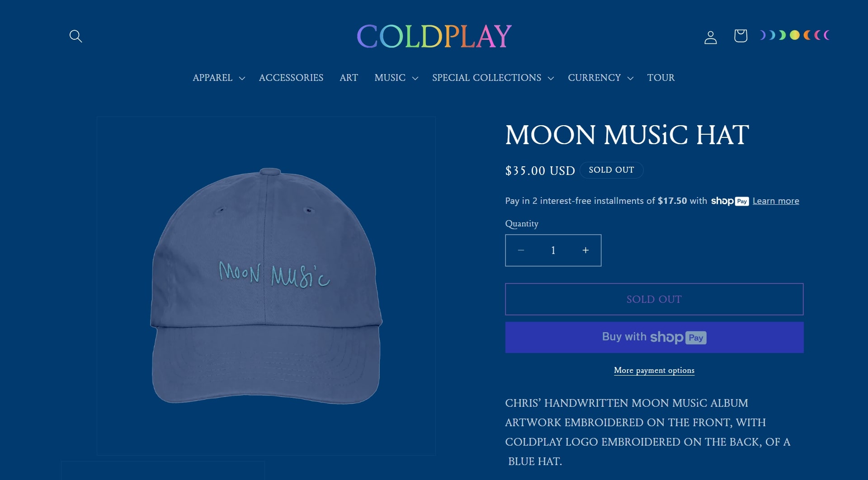Screen dimensions: 868x480
Task: Open More payment options link
Action: coord(654,370)
